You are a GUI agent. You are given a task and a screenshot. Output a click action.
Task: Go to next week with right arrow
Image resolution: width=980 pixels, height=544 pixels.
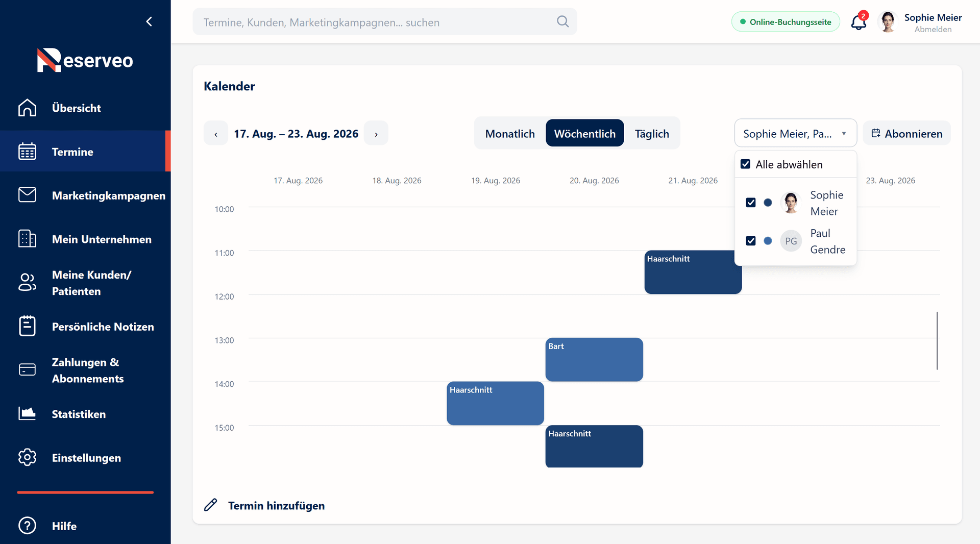click(376, 134)
